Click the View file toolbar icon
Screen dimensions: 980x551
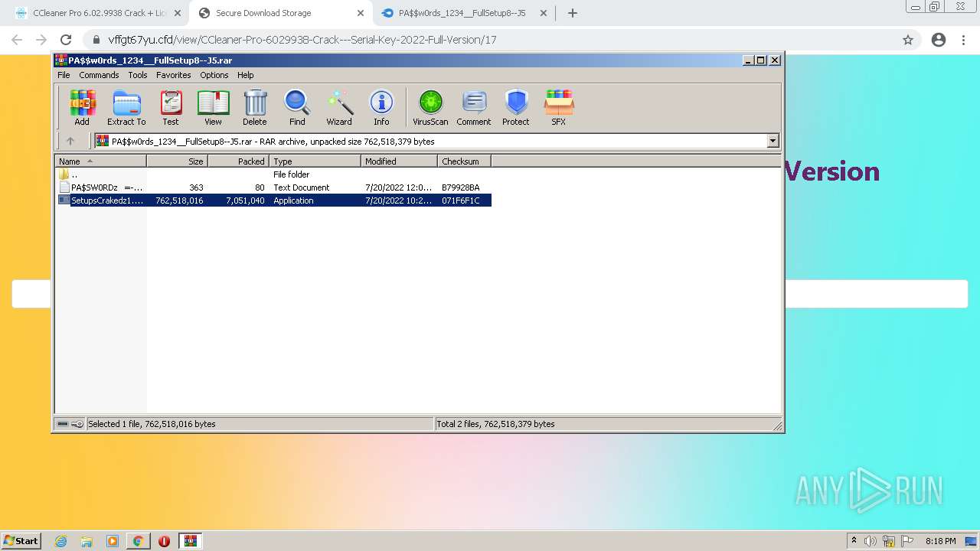[x=213, y=107]
